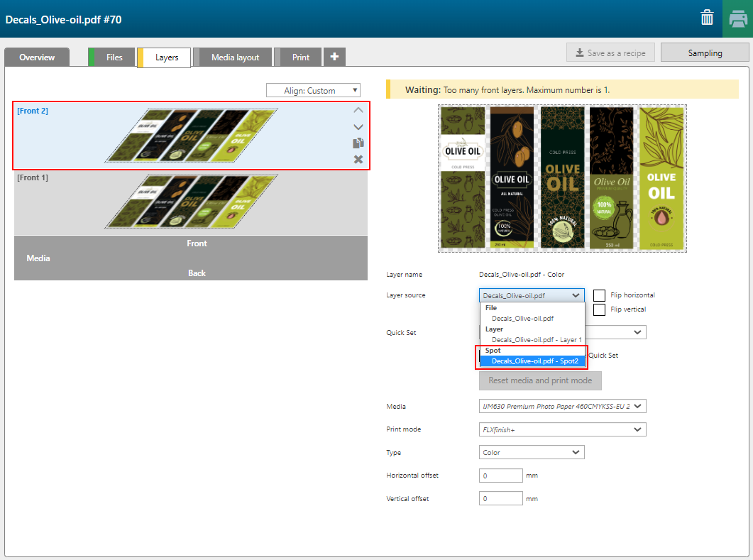Switch to the Media layout tab
This screenshot has height=560, width=753.
235,57
